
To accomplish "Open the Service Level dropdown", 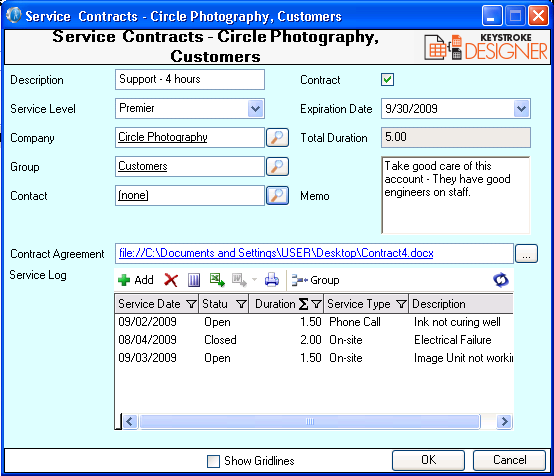I will (x=255, y=108).
